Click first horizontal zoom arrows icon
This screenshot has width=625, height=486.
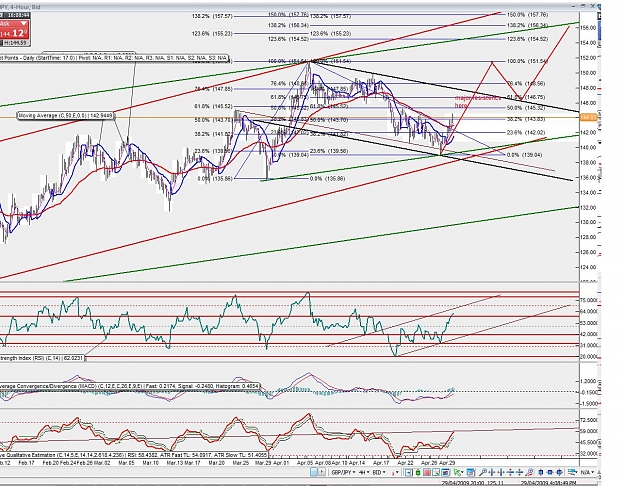coord(492,473)
